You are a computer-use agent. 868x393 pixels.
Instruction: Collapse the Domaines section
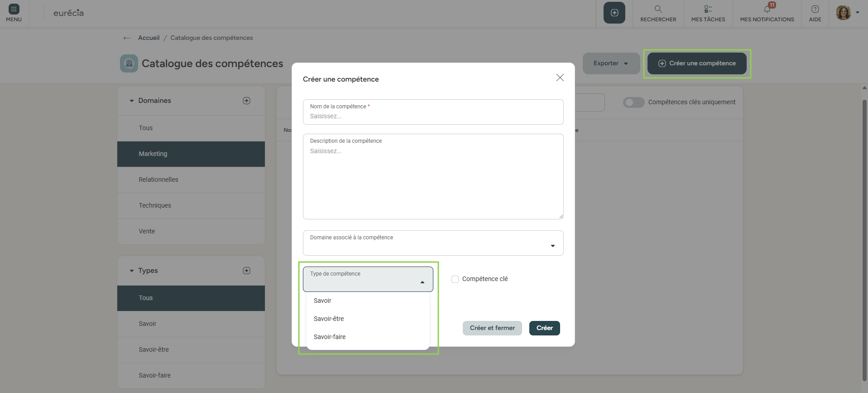132,101
